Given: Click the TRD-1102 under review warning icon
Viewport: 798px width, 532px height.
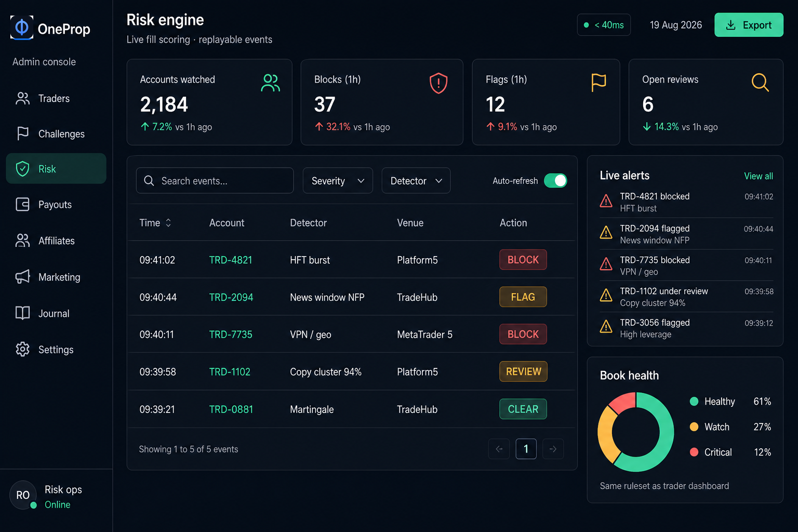Looking at the screenshot, I should tap(606, 296).
